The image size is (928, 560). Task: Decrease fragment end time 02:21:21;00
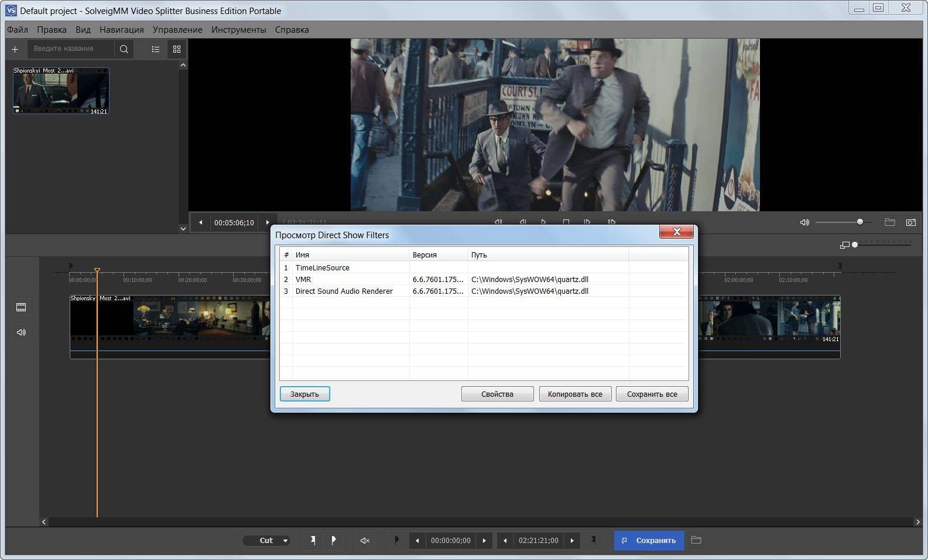click(505, 540)
